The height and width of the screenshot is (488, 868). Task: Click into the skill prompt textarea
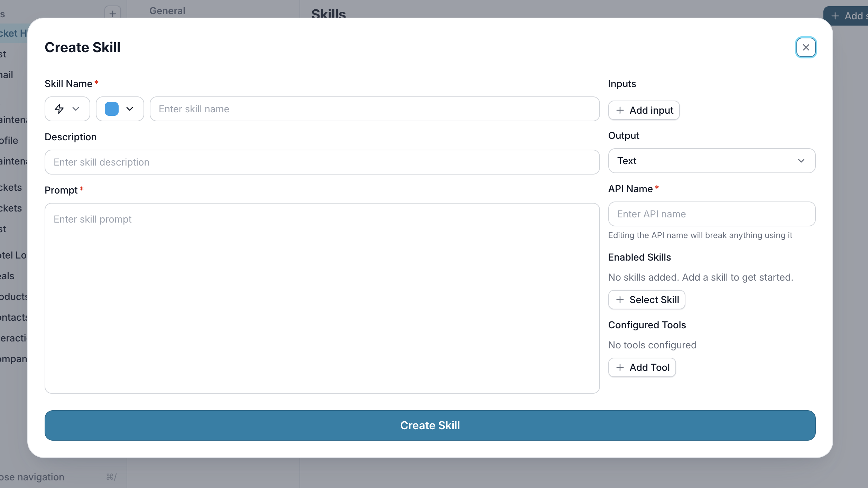322,298
